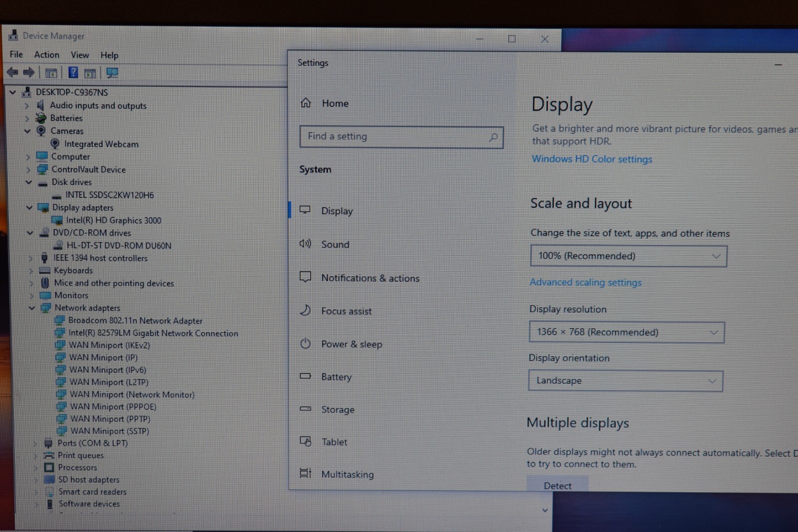Image resolution: width=798 pixels, height=532 pixels.
Task: Click the Print queues printer icon
Action: (48, 455)
